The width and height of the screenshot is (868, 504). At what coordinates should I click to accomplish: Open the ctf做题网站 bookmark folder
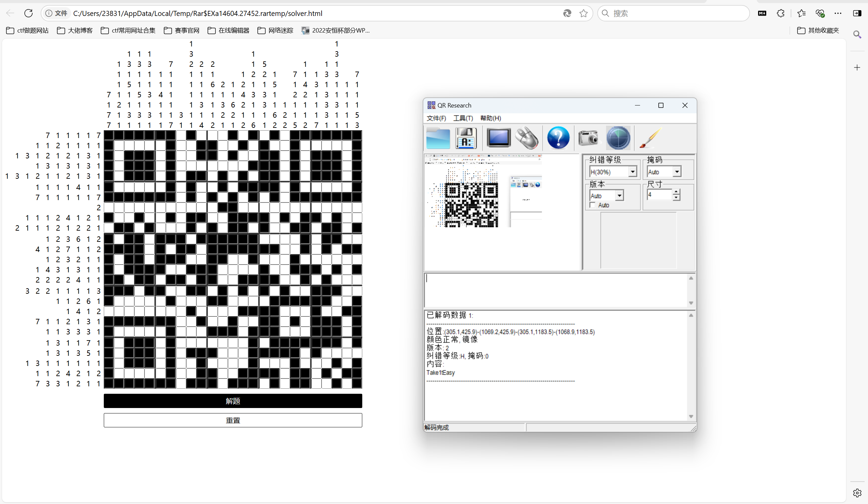click(x=27, y=30)
